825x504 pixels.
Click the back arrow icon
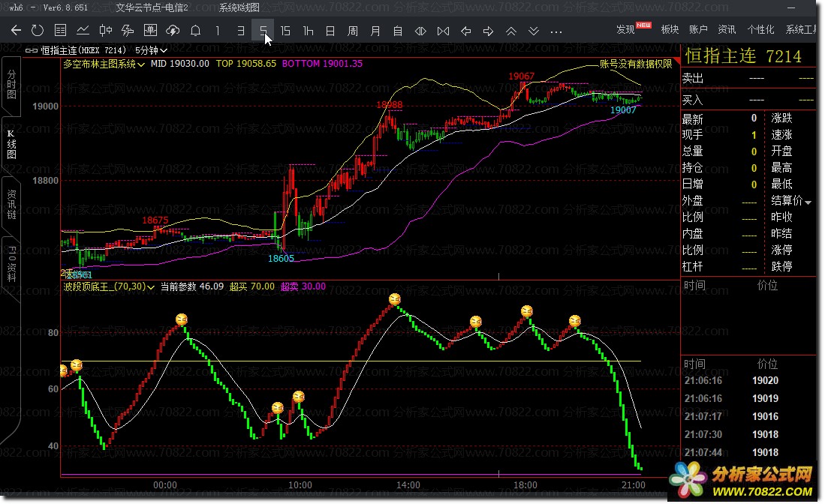[16, 31]
